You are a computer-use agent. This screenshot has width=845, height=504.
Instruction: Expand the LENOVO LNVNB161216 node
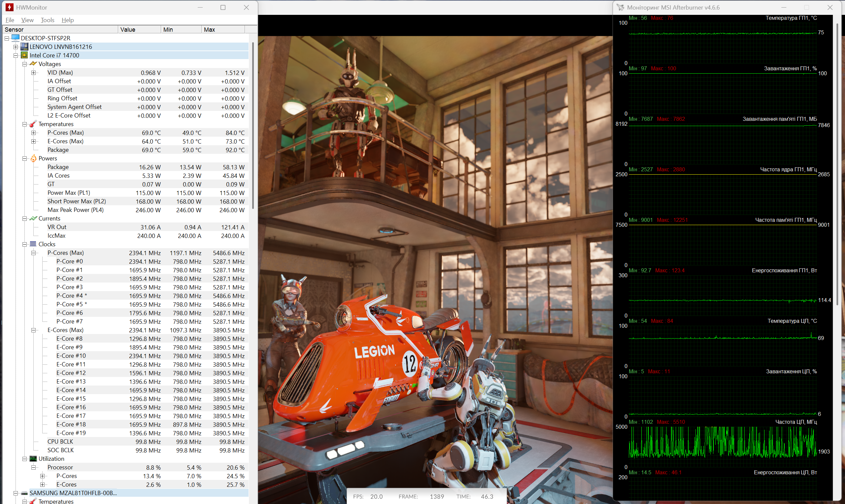[x=16, y=47]
